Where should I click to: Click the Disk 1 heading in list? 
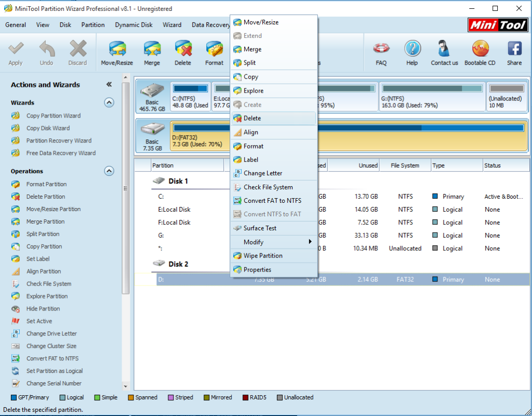pyautogui.click(x=178, y=181)
